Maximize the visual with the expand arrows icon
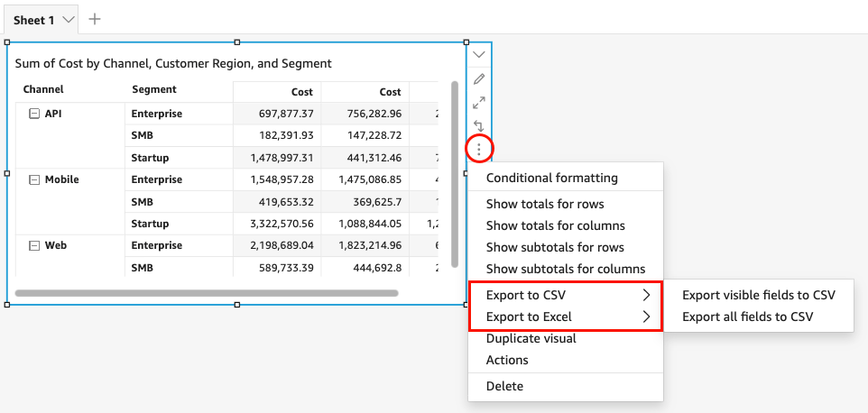868x413 pixels. [x=479, y=103]
